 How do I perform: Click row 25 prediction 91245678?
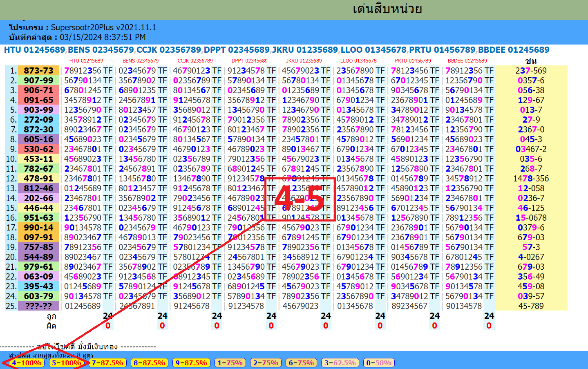(192, 306)
